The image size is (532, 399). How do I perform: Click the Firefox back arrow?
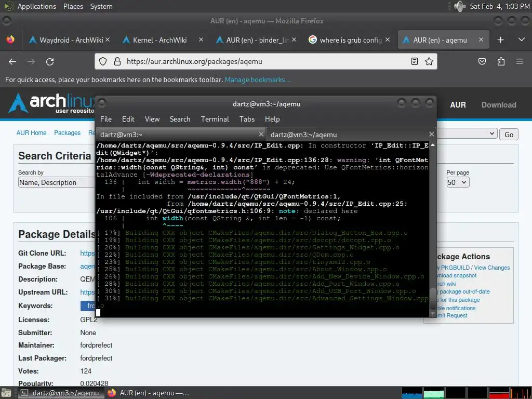click(12, 61)
